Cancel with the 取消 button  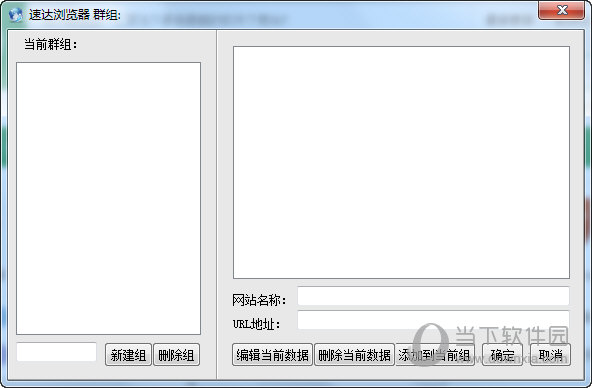550,355
